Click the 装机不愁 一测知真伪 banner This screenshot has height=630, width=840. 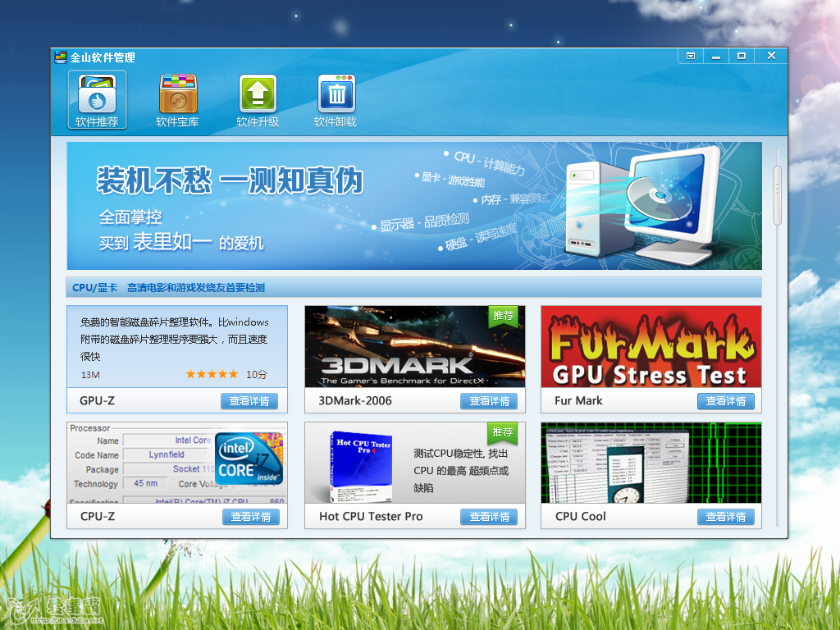(414, 206)
